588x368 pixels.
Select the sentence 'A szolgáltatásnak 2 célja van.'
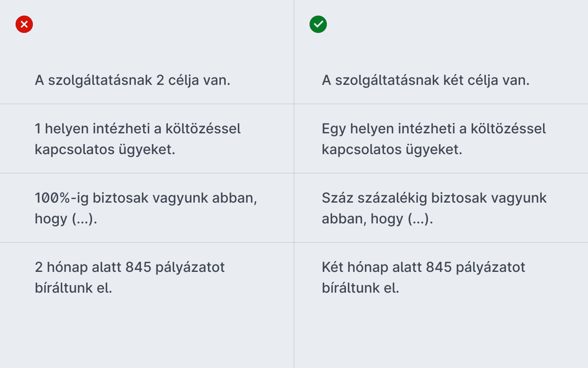(x=132, y=81)
